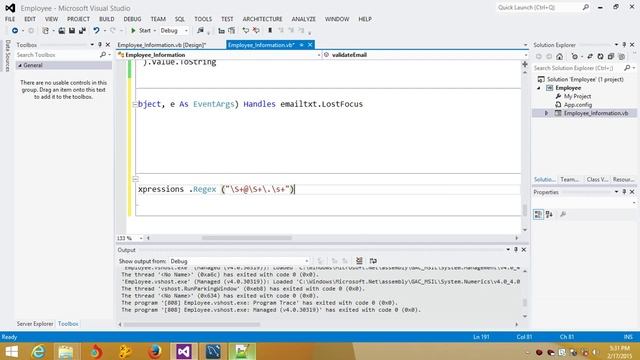Screen dimensions: 640x360
Task: Click the Open File toolbar icon
Action: [x=62, y=31]
